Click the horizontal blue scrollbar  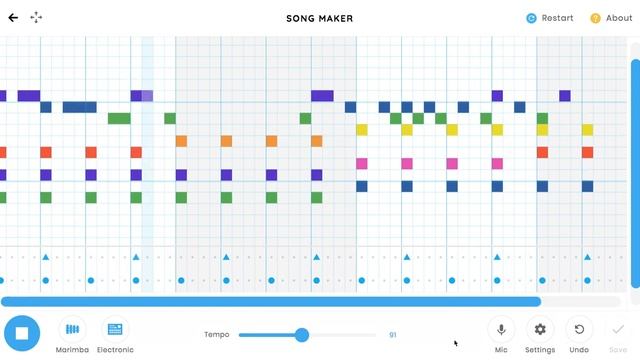click(271, 302)
